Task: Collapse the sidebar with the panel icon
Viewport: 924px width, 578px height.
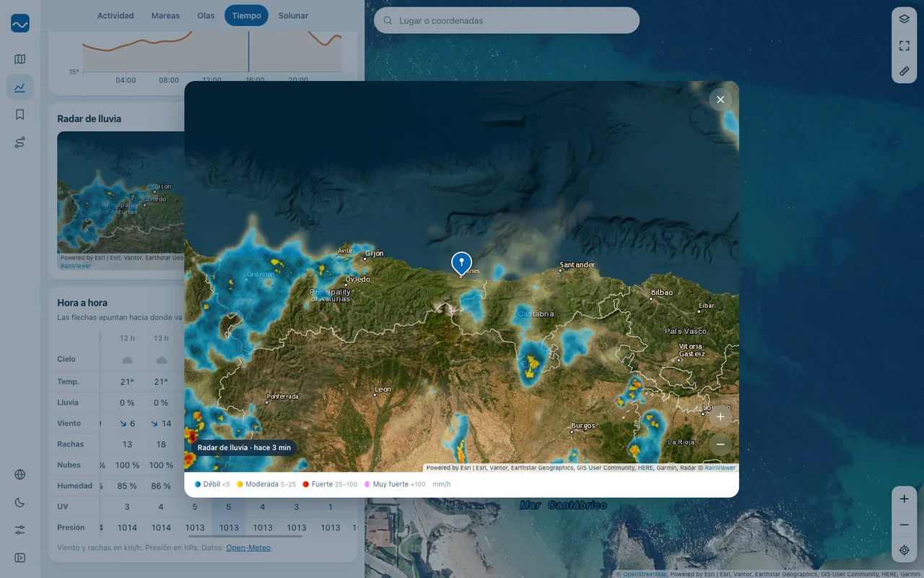Action: (19, 558)
